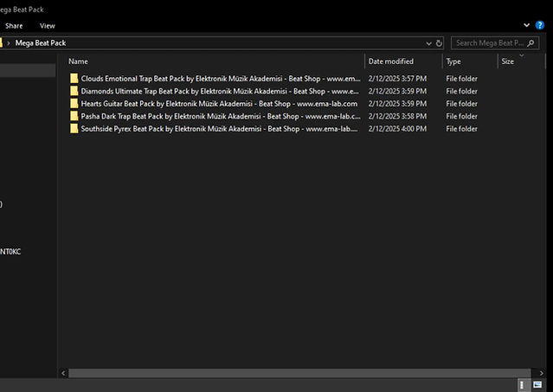
Task: Select the Hearts Guitar Beat Pack name
Action: pos(219,104)
